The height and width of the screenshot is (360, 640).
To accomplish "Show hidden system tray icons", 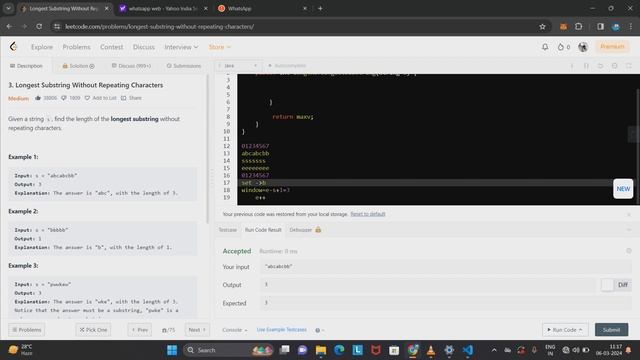I will (x=494, y=350).
